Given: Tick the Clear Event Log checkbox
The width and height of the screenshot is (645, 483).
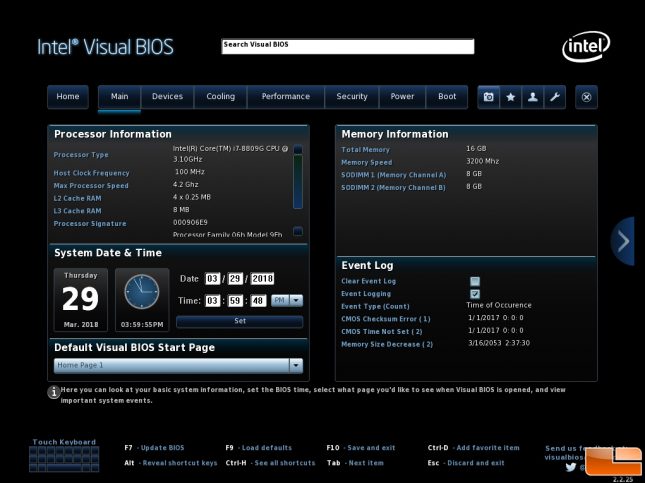Looking at the screenshot, I should (475, 281).
